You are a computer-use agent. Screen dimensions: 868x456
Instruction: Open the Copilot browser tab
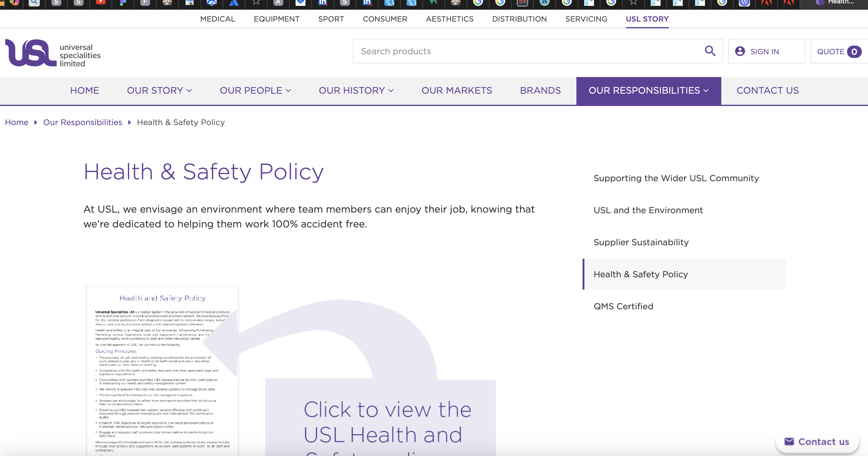(14, 3)
